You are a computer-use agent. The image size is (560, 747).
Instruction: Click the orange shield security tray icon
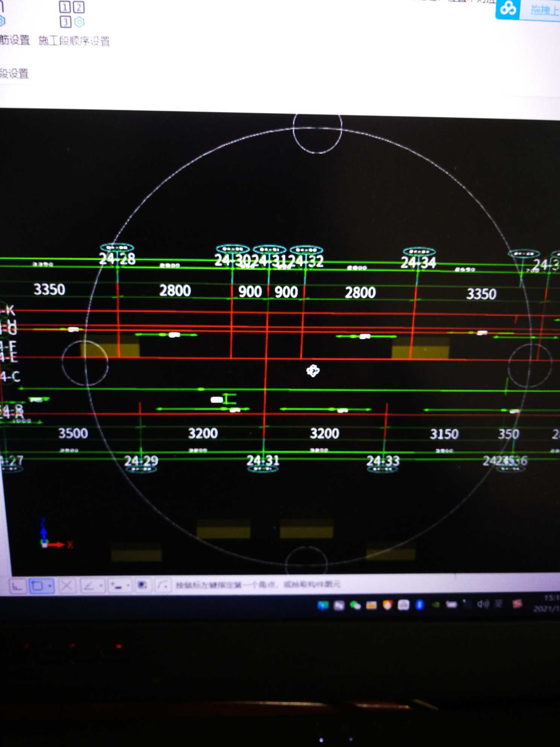[387, 605]
